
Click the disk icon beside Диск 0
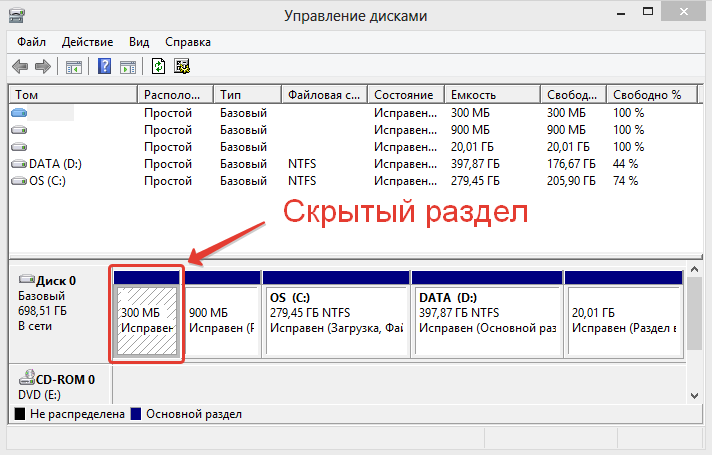(26, 279)
